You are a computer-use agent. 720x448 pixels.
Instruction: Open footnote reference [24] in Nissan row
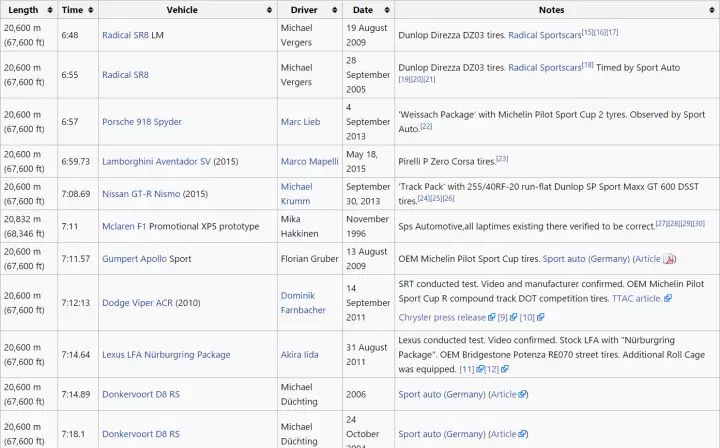(423, 198)
